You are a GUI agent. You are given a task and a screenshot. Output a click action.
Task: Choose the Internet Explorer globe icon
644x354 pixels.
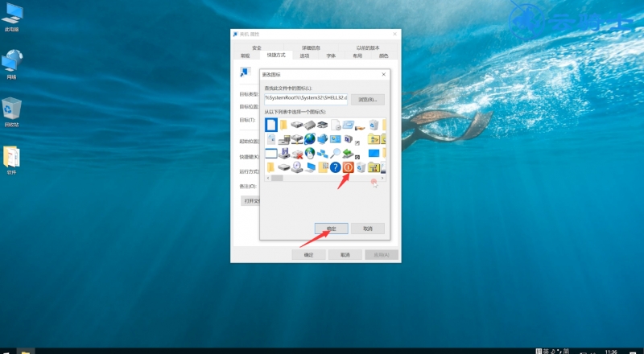click(310, 139)
